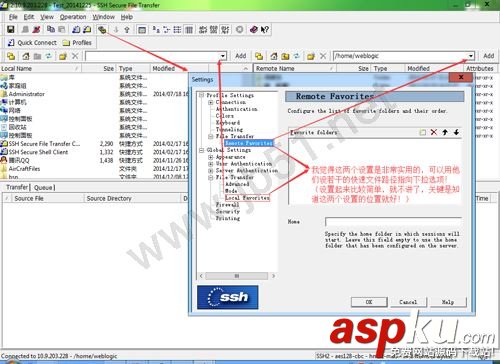The image size is (500, 364).
Task: Open a New Terminal Window via toolbar icon
Action: (76, 30)
